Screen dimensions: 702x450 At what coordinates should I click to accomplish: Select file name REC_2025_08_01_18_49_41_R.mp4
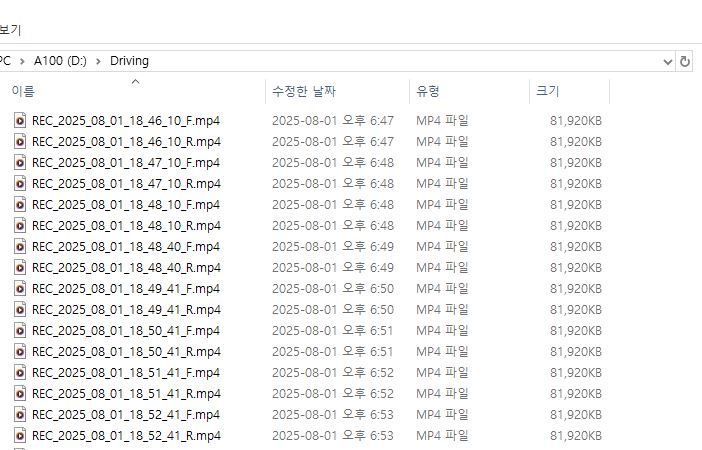click(x=126, y=310)
